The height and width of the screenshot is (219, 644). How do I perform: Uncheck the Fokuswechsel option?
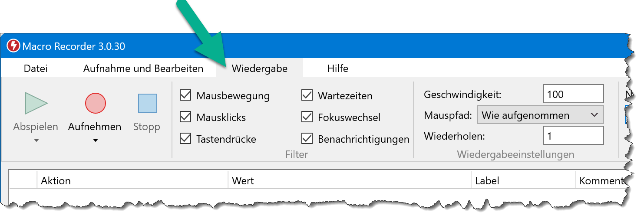point(307,117)
